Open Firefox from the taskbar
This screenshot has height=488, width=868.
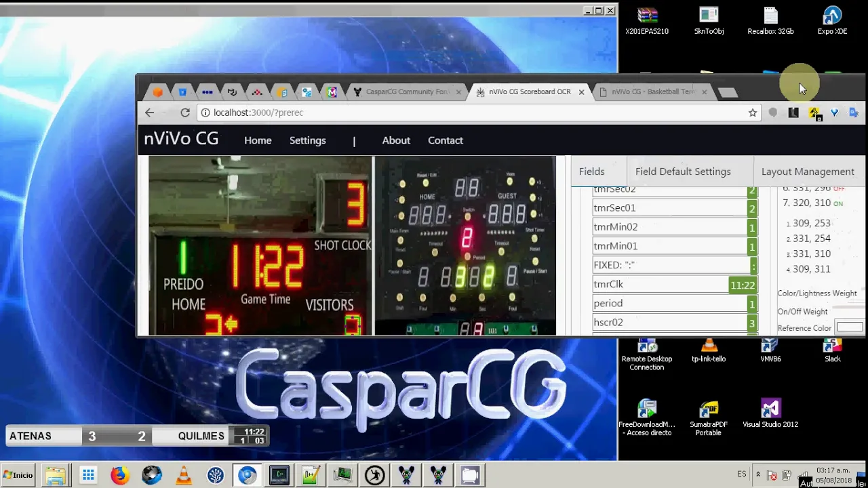pos(120,475)
